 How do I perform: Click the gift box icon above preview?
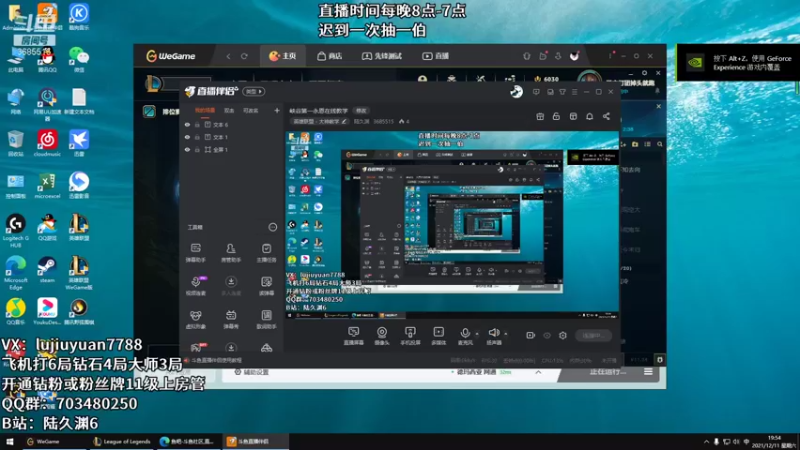click(540, 116)
